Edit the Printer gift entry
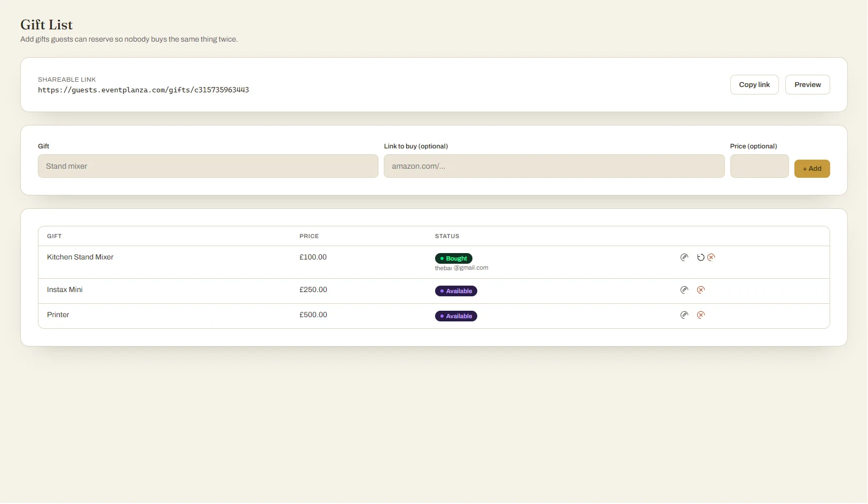 coord(684,315)
